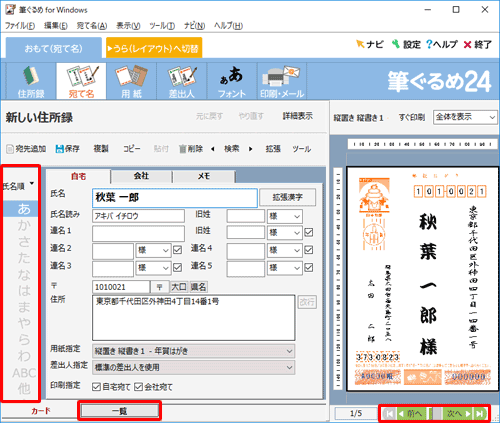This screenshot has width=500, height=423.
Task: Open the ヘルプ(H) menu
Action: click(x=228, y=26)
